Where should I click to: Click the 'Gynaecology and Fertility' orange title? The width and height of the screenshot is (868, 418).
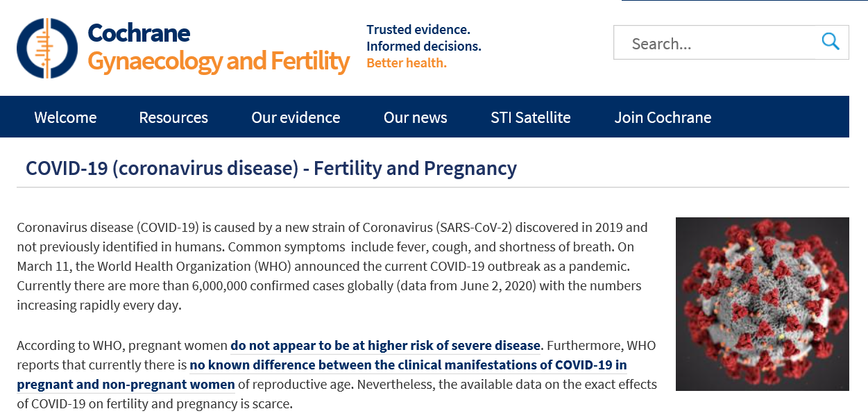219,61
